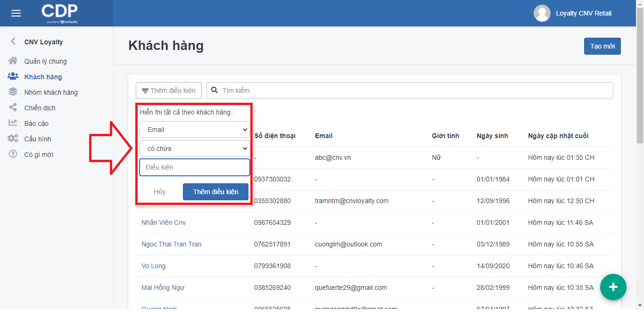Screen dimensions: 644x312
Task: Click the back arrow beside CNV Loyalty
Action: coord(13,41)
